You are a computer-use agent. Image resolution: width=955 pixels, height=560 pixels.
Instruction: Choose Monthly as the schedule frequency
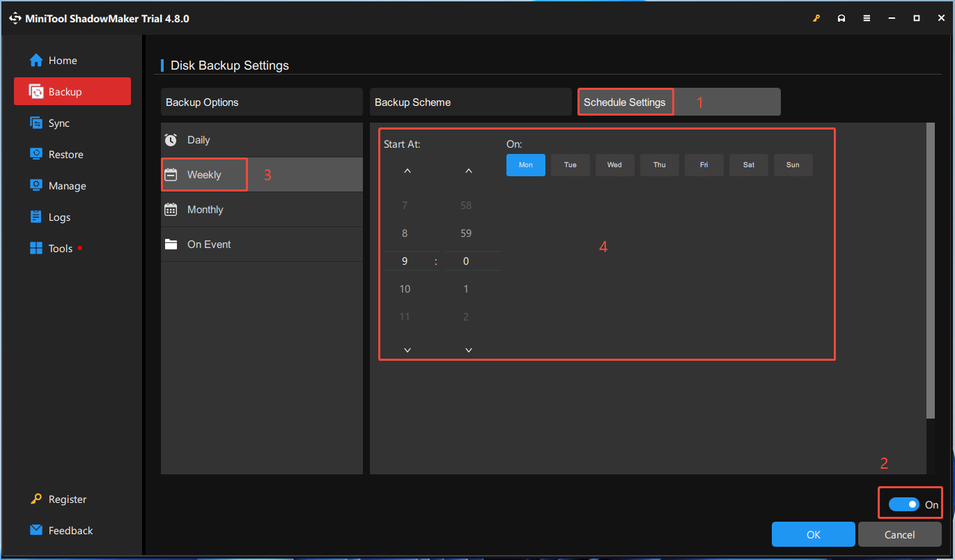204,209
